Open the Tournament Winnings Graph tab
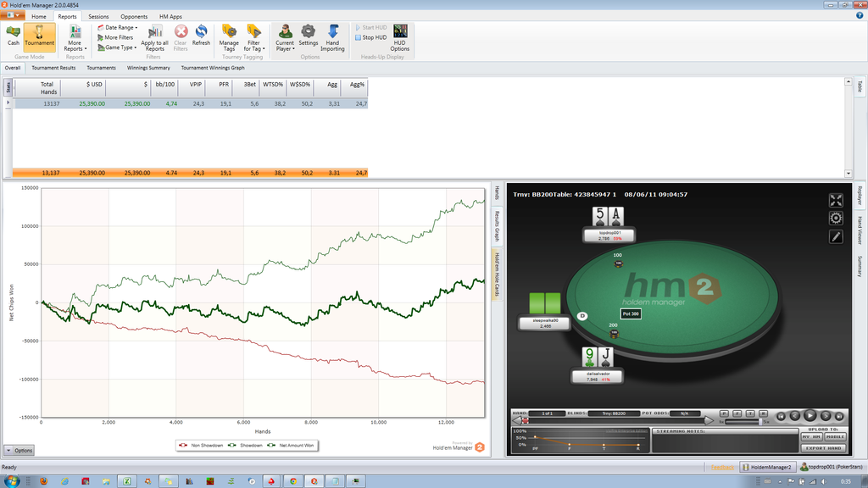 pos(213,68)
